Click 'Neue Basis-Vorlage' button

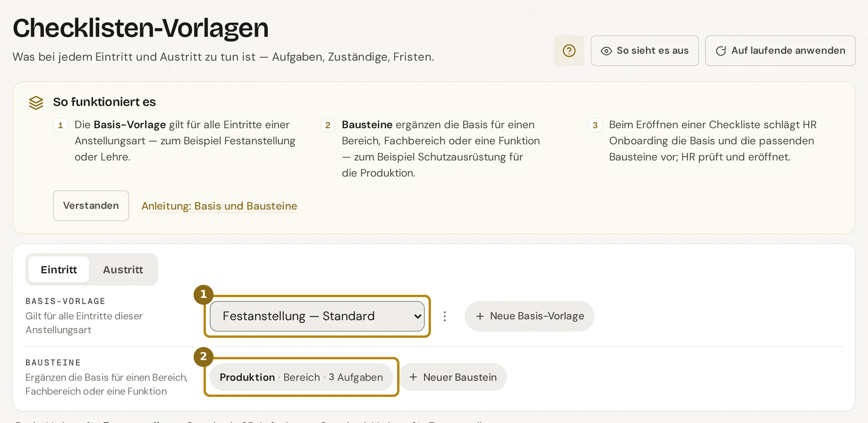(530, 316)
